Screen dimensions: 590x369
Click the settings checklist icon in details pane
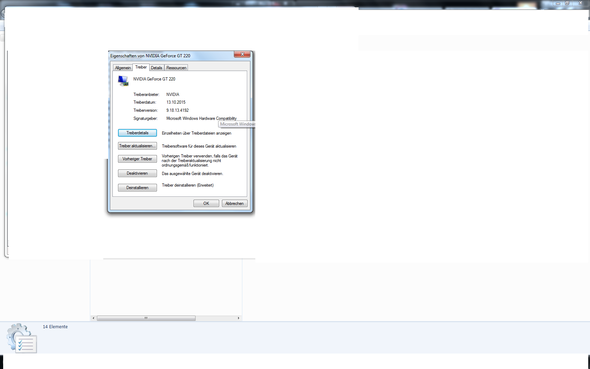tap(21, 338)
